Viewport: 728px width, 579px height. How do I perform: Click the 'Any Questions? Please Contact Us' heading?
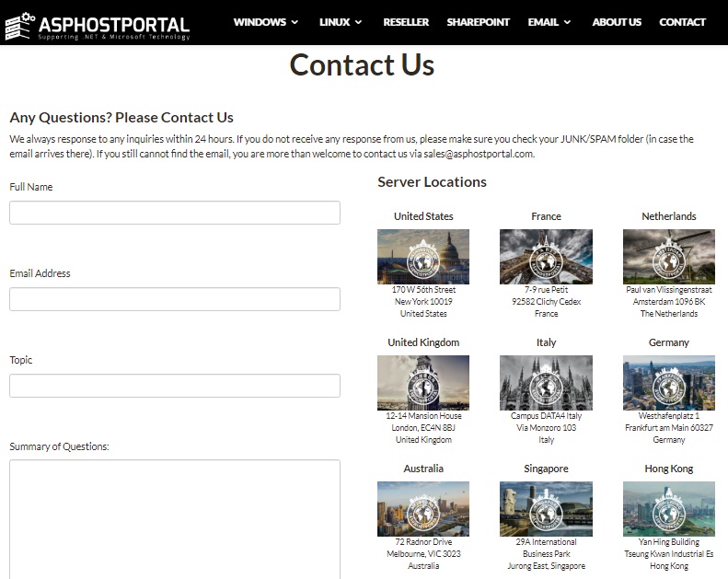click(121, 118)
